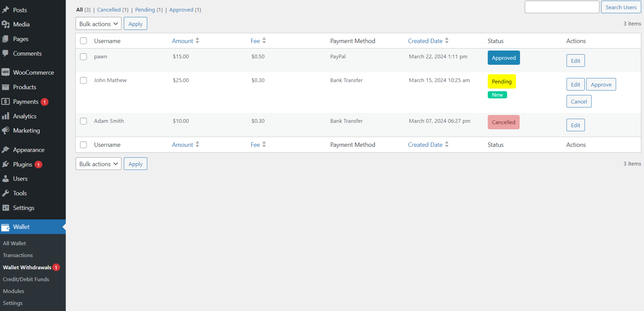Select the Marketing megaphone icon

pyautogui.click(x=6, y=131)
